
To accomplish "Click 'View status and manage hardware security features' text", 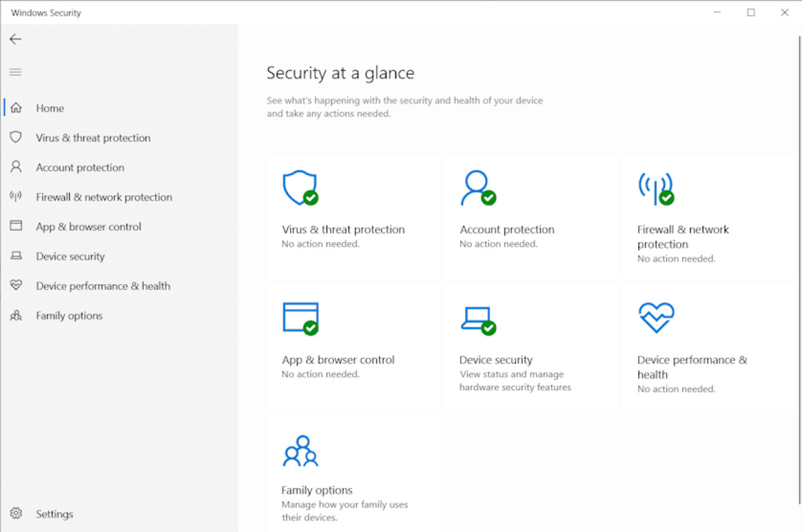I will pos(515,380).
